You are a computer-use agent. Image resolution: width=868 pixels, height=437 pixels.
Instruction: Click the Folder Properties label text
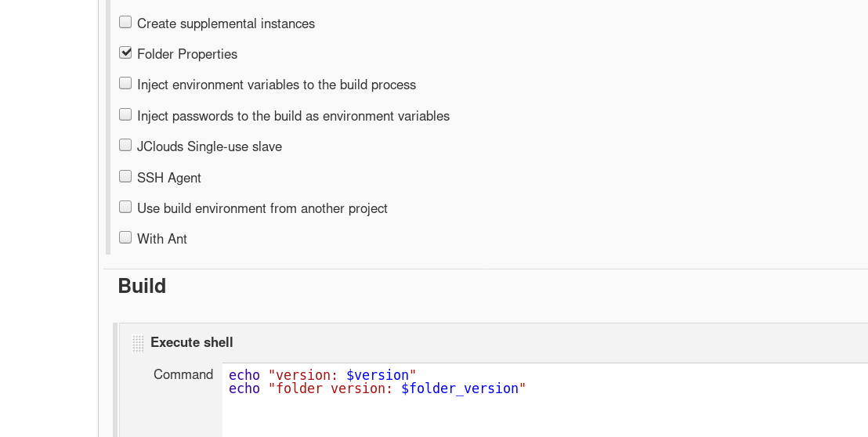point(187,54)
